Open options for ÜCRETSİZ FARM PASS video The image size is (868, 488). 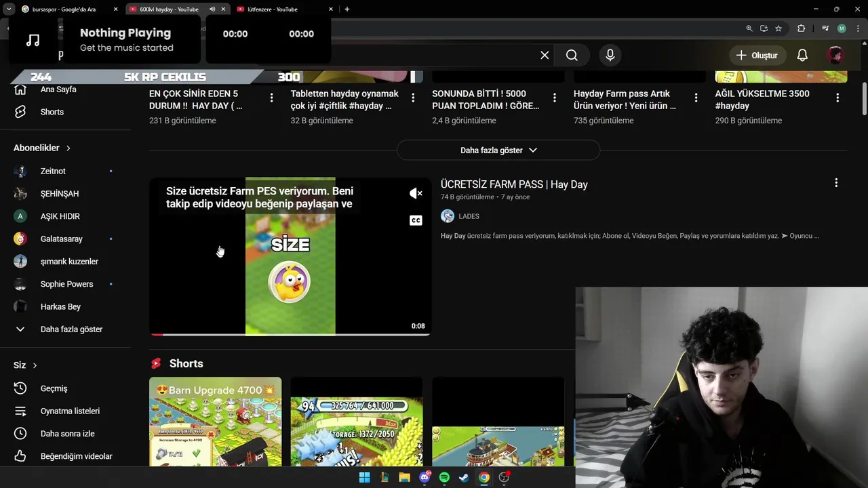(836, 183)
